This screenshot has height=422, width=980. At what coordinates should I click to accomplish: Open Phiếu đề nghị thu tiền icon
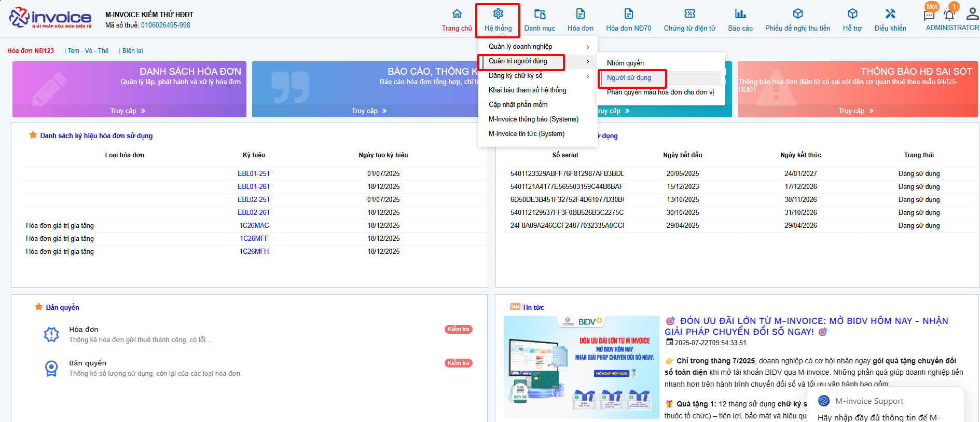pos(797,14)
